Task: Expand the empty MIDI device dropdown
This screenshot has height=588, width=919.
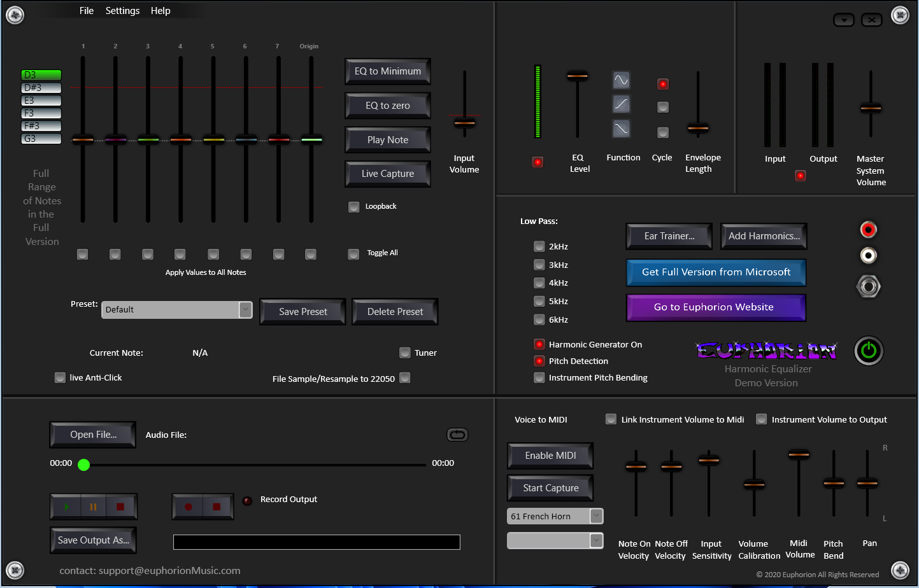Action: point(596,540)
